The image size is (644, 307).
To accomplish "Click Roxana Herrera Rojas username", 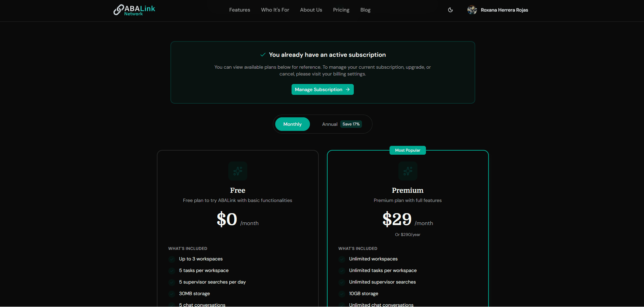I will 504,10.
